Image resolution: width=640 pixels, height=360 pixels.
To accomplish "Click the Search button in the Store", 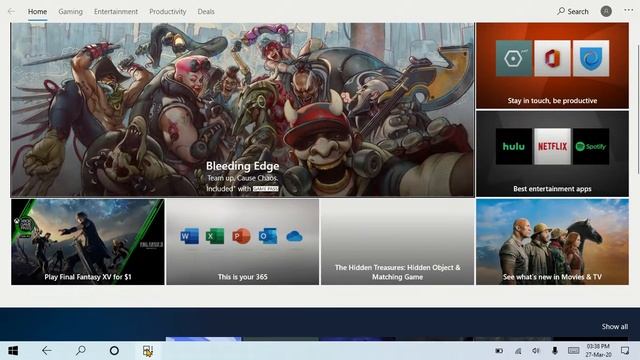I will [573, 11].
